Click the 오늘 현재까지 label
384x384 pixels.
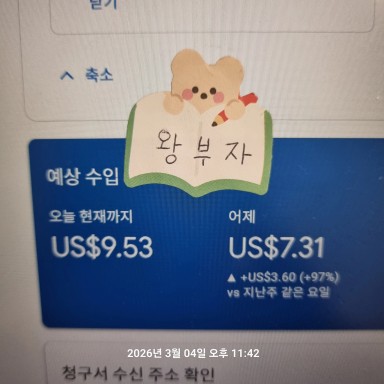click(91, 217)
